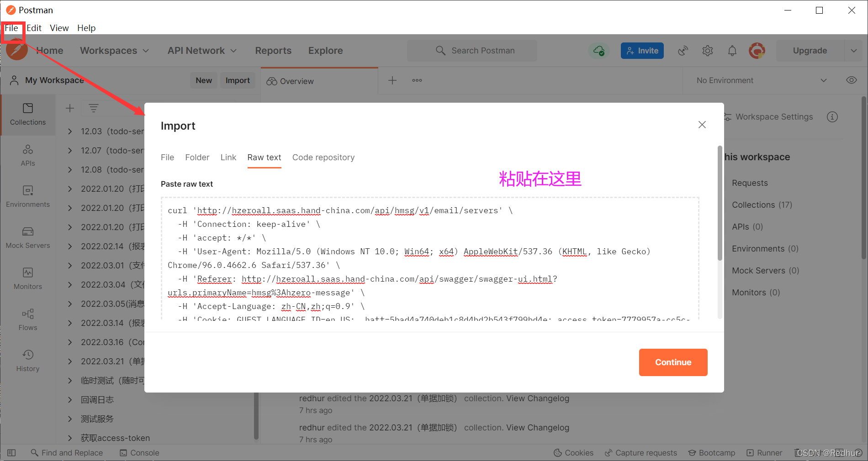Click the user avatar icon

point(757,51)
